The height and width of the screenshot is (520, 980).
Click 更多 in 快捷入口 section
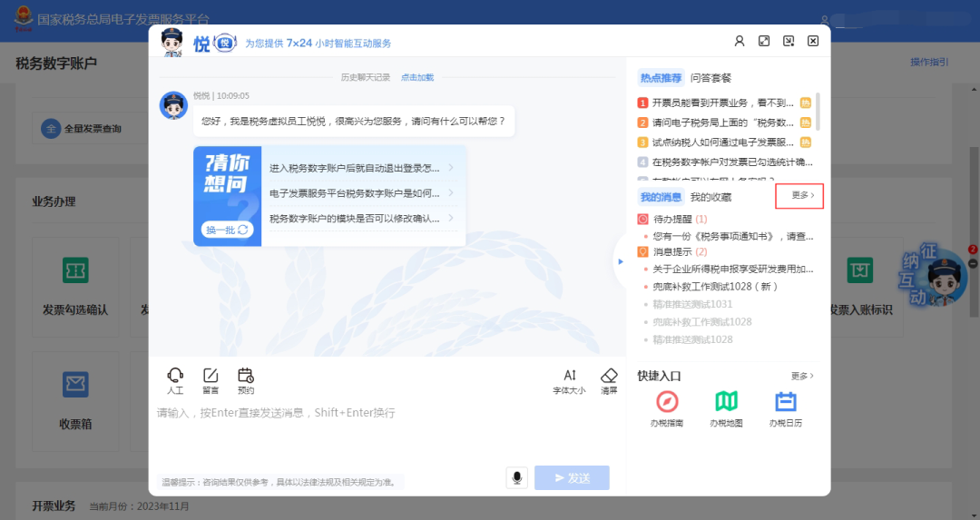pyautogui.click(x=802, y=376)
